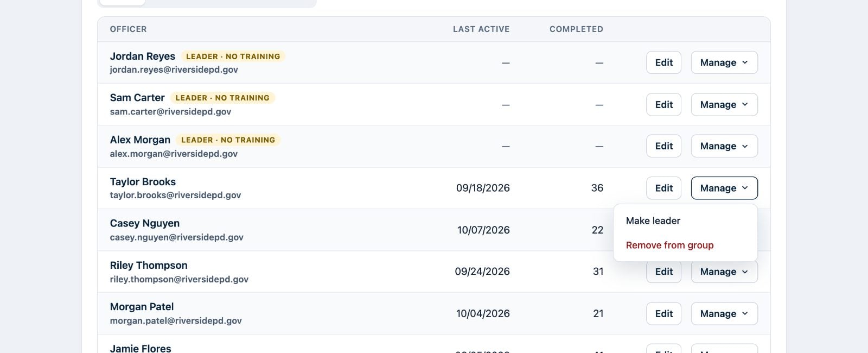The image size is (868, 353).
Task: Open Manage dropdown for Jordan Reyes
Action: pyautogui.click(x=724, y=62)
